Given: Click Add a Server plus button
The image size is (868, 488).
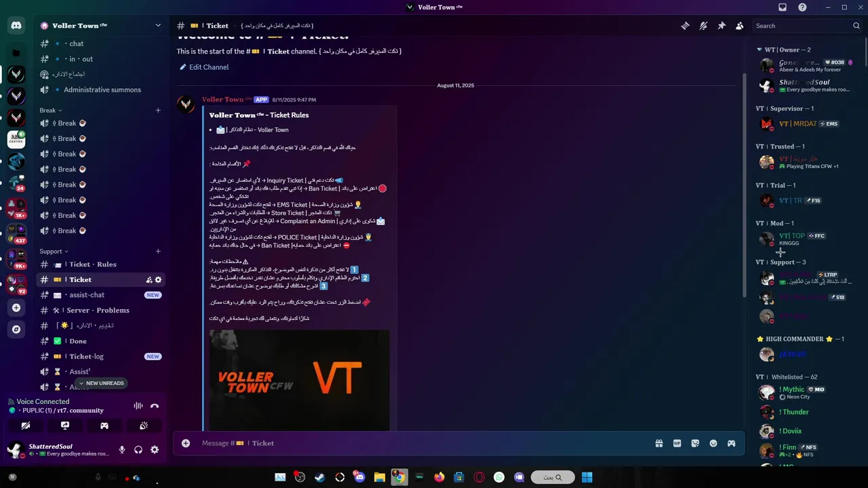Looking at the screenshot, I should click(16, 308).
